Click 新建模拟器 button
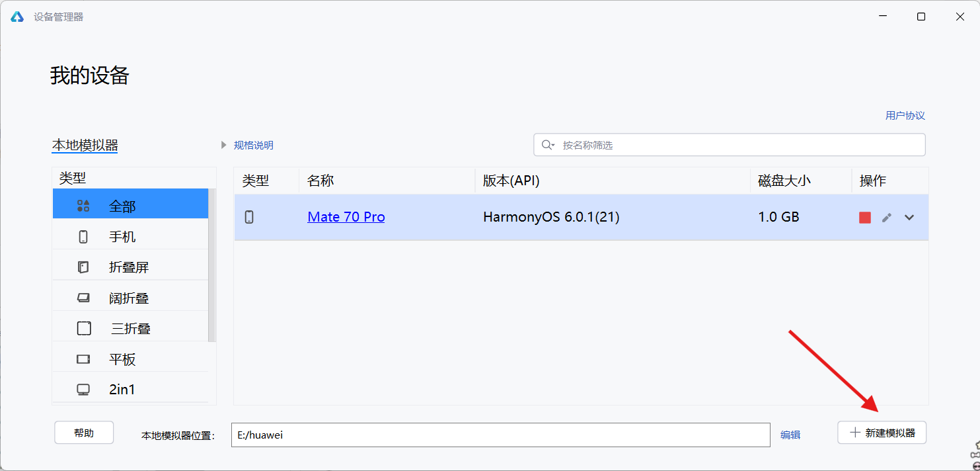The image size is (980, 471). point(882,433)
